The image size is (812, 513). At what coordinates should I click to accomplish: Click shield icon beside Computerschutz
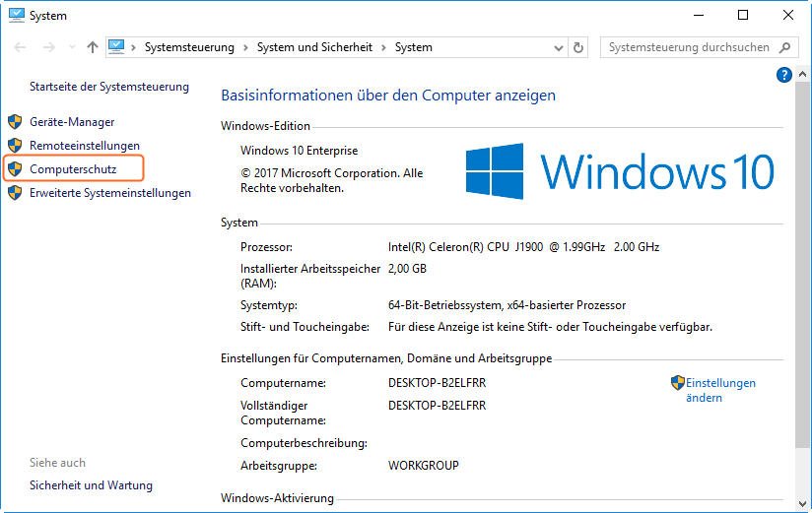[x=15, y=168]
